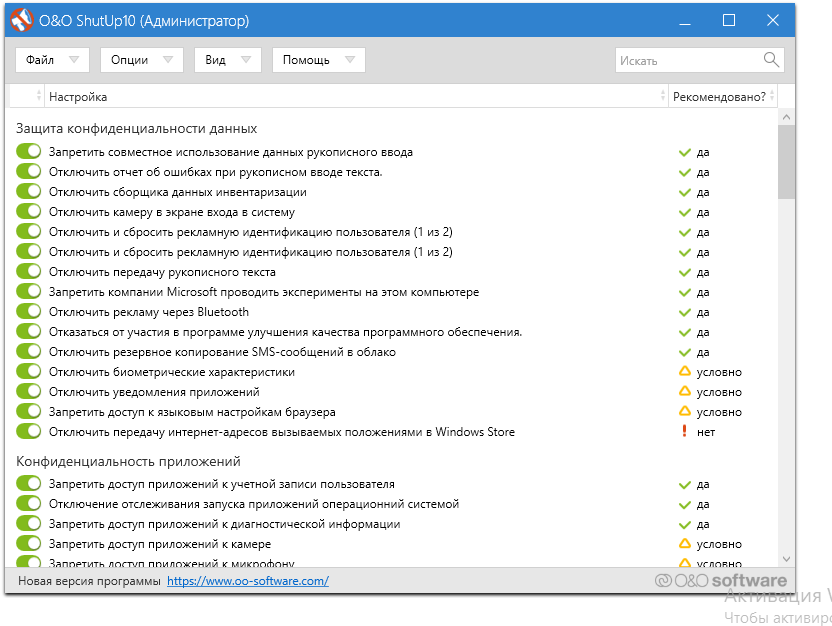The height and width of the screenshot is (626, 832).
Task: Click yellow triangle in app notifications row
Action: pyautogui.click(x=684, y=392)
